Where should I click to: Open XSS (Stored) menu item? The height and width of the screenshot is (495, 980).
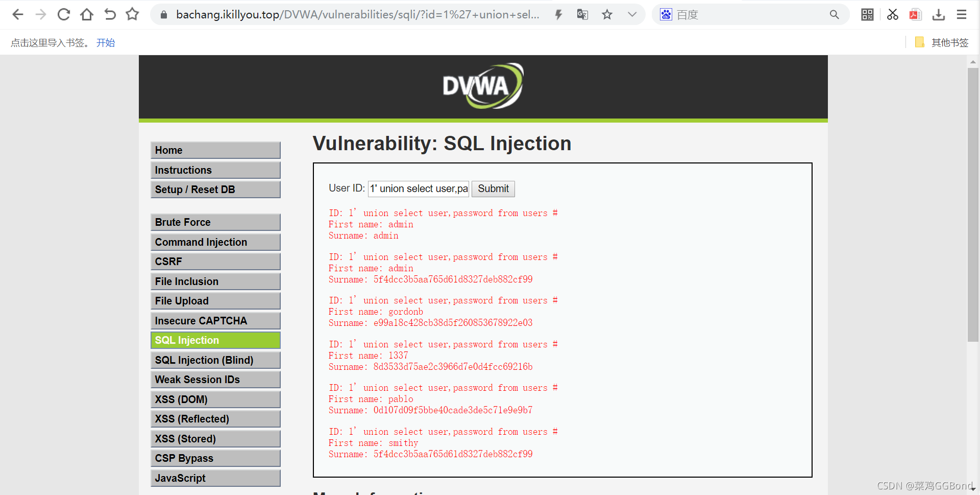pyautogui.click(x=215, y=439)
